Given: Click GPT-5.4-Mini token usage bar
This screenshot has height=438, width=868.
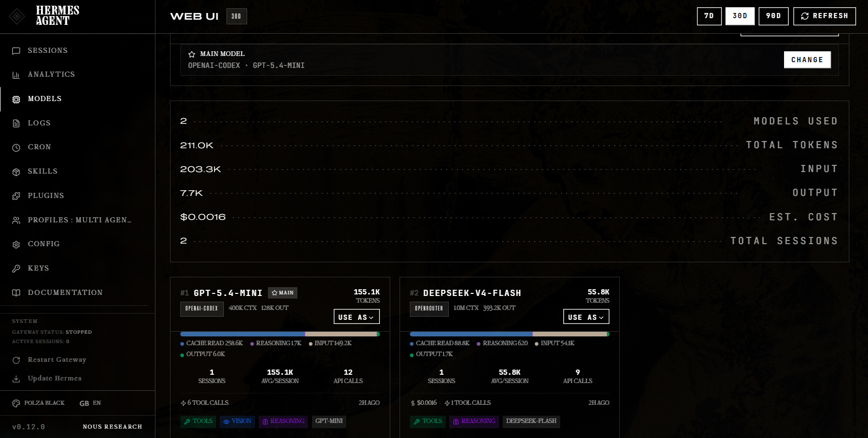Looking at the screenshot, I should (x=280, y=334).
